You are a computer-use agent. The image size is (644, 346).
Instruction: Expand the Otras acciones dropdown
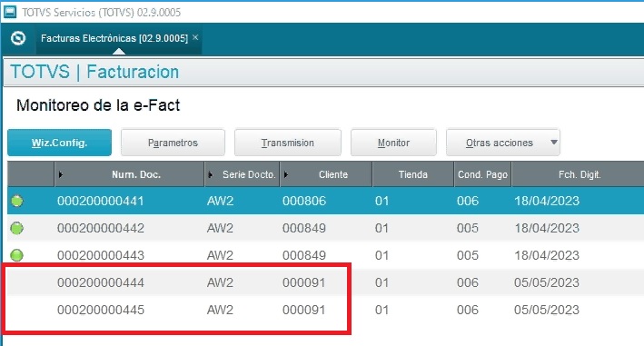click(x=502, y=143)
